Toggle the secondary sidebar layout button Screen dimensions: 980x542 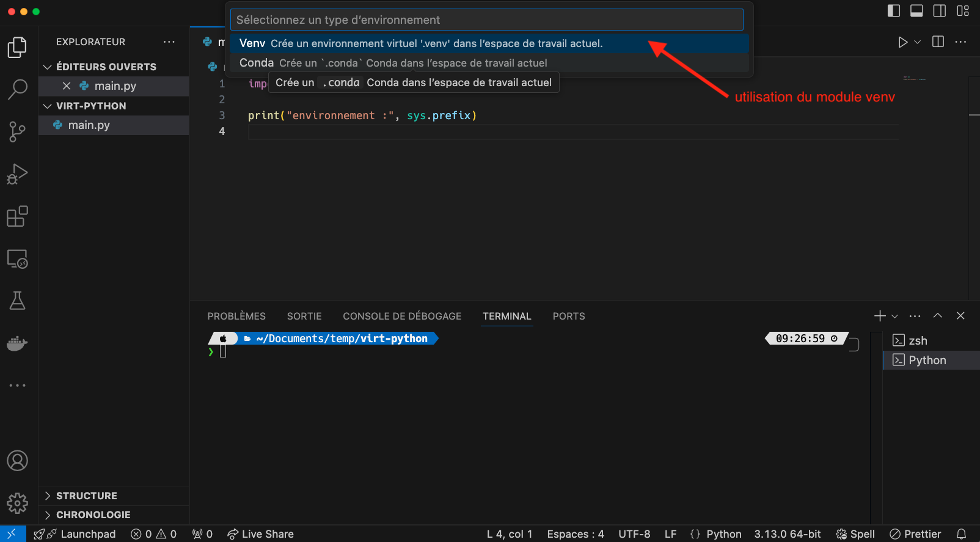pyautogui.click(x=940, y=11)
